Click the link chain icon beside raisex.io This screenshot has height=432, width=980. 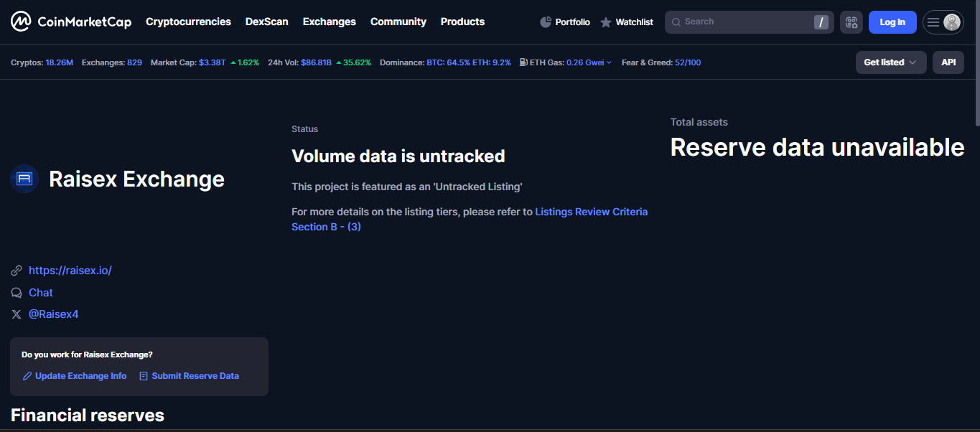point(17,271)
